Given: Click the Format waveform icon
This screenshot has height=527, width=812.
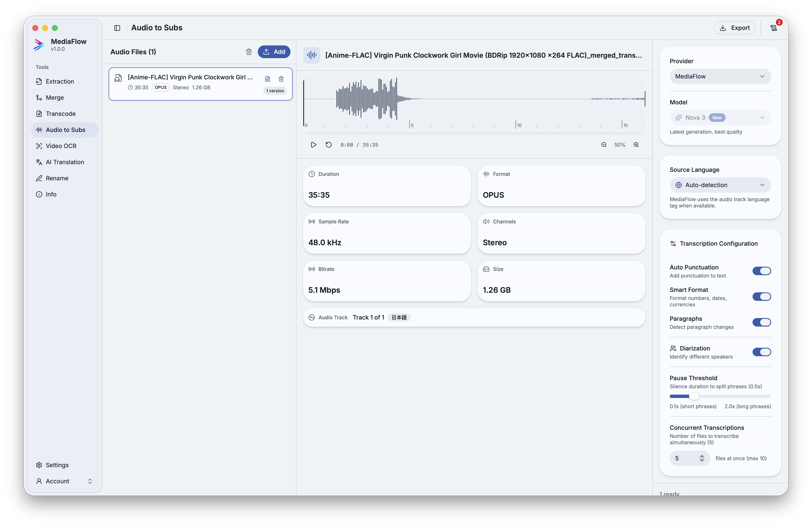Looking at the screenshot, I should 486,174.
